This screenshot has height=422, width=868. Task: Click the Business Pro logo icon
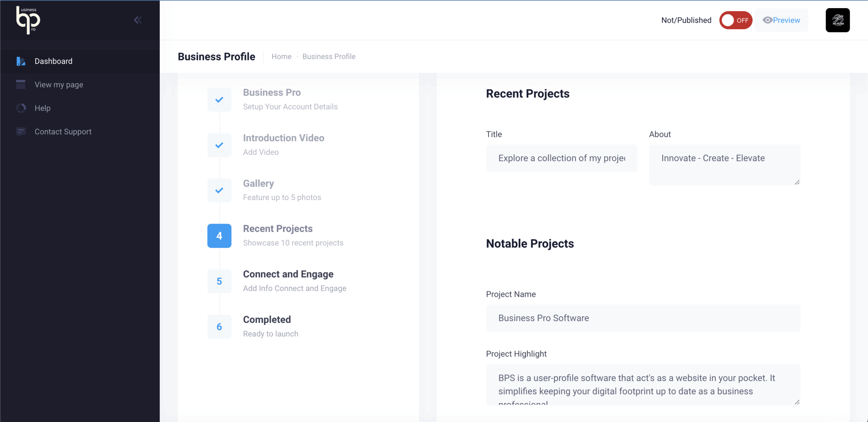(28, 20)
